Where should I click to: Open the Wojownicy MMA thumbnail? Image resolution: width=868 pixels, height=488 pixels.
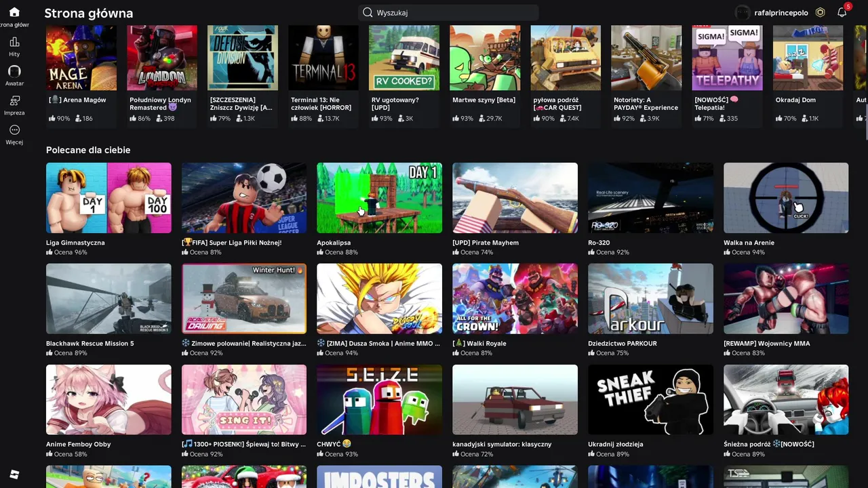tap(786, 299)
